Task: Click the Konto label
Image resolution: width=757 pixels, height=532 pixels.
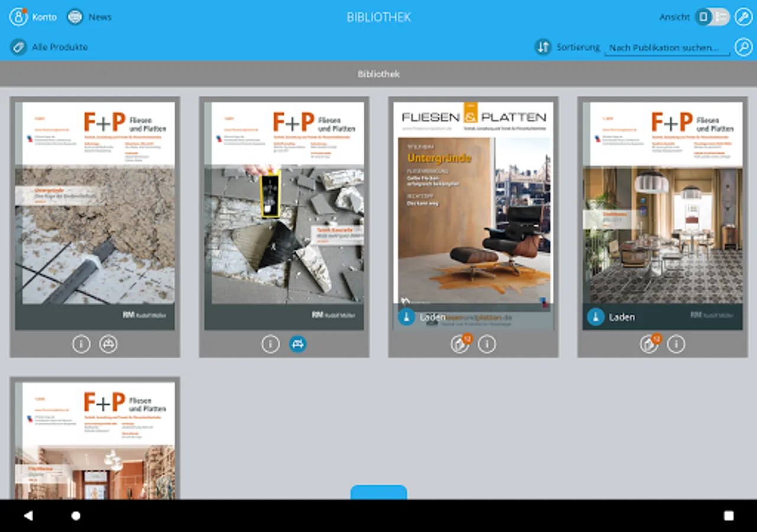Action: 44,17
